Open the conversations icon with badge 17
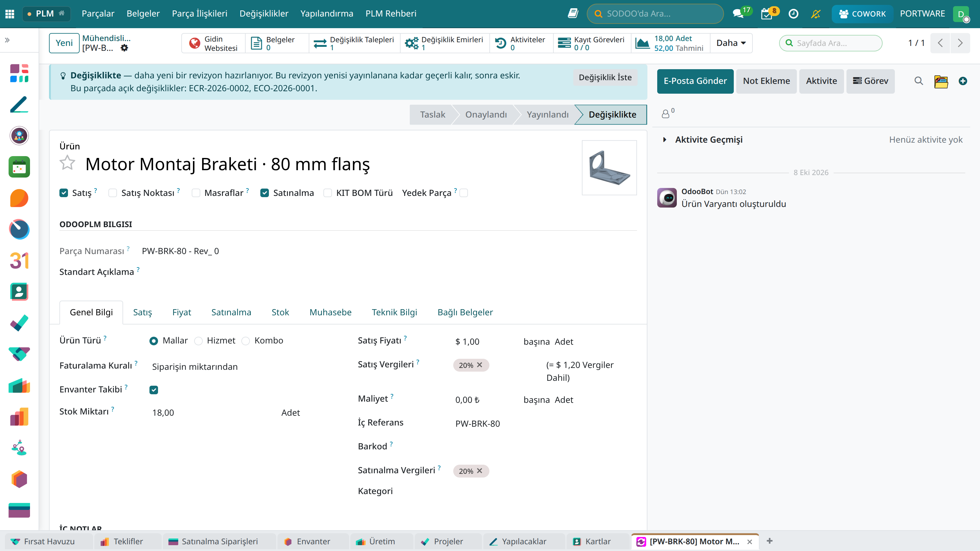This screenshot has height=551, width=980. (x=738, y=14)
